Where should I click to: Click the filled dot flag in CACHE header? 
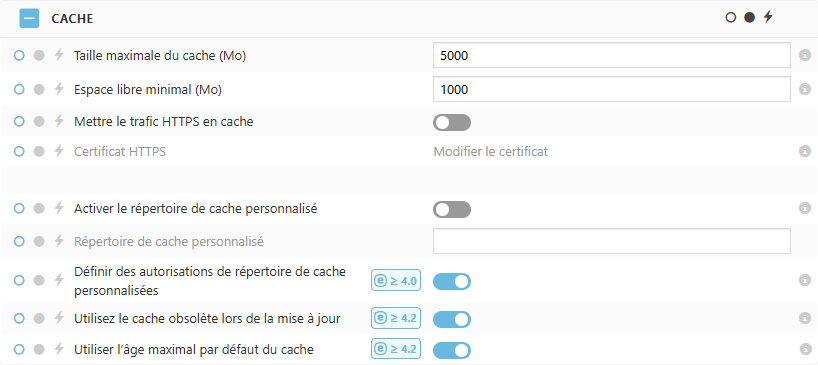[749, 18]
